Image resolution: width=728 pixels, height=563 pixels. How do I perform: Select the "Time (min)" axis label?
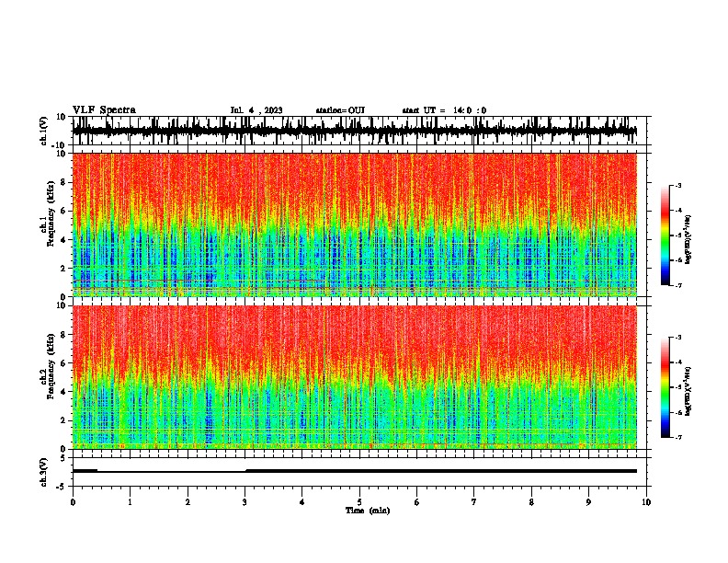(x=368, y=511)
